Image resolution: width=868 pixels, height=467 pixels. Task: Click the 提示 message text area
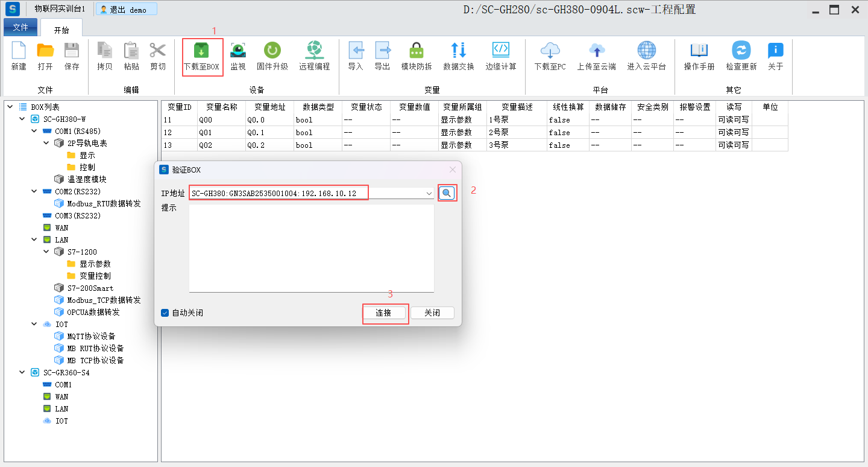tap(311, 248)
